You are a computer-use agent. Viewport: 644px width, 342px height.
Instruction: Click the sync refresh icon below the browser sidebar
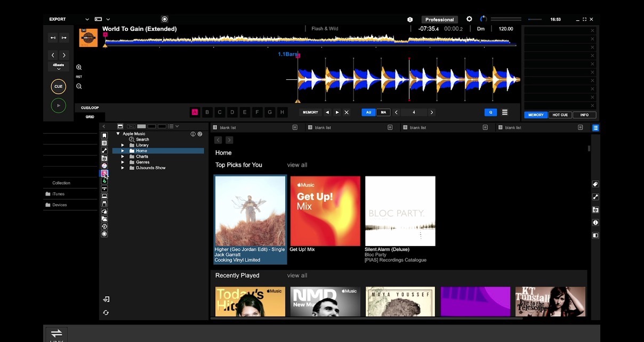coord(105,313)
